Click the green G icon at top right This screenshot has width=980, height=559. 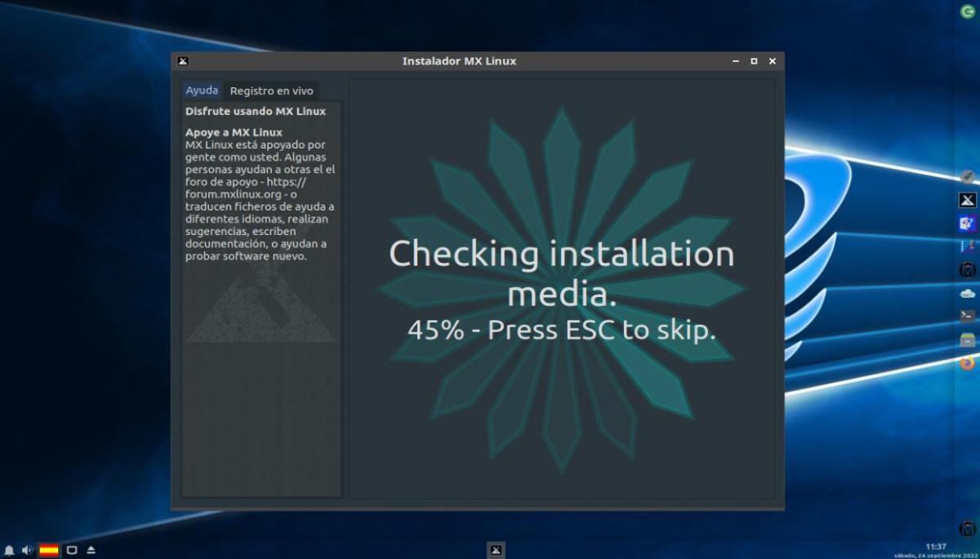pyautogui.click(x=967, y=11)
